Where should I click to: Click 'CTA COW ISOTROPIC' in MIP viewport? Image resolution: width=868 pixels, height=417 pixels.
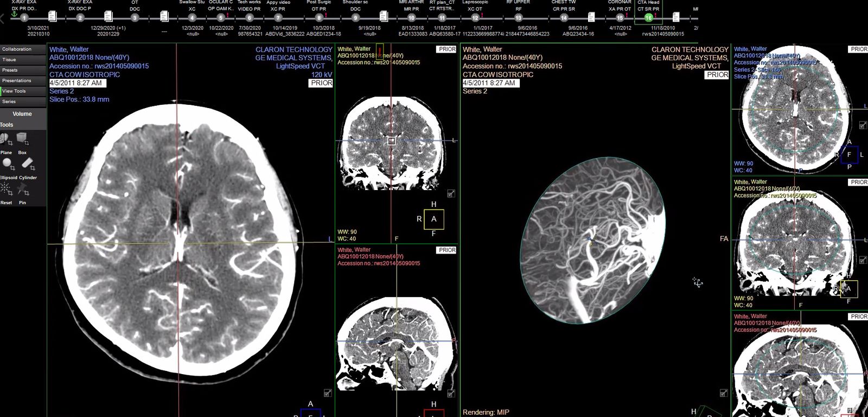click(x=498, y=74)
